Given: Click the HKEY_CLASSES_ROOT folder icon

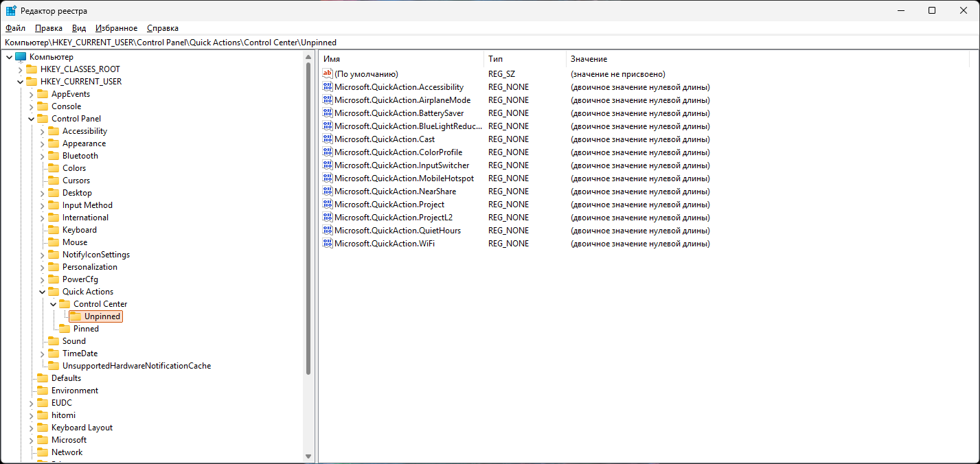Looking at the screenshot, I should click(x=32, y=69).
